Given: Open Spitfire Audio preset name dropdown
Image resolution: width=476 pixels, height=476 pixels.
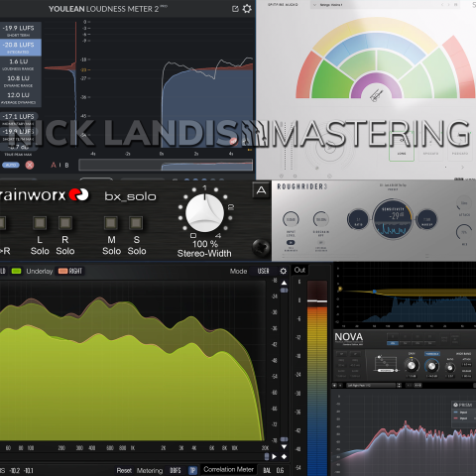Looking at the screenshot, I should click(x=385, y=5).
